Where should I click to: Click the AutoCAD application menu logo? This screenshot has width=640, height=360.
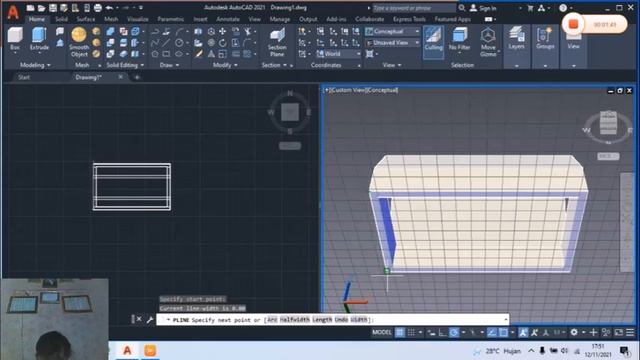13,12
